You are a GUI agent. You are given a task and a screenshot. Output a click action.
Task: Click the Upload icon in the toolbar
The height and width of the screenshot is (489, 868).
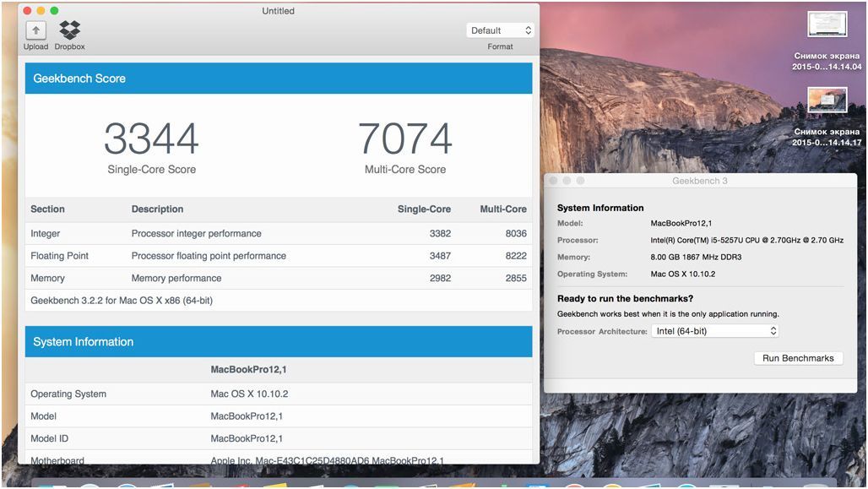(35, 30)
